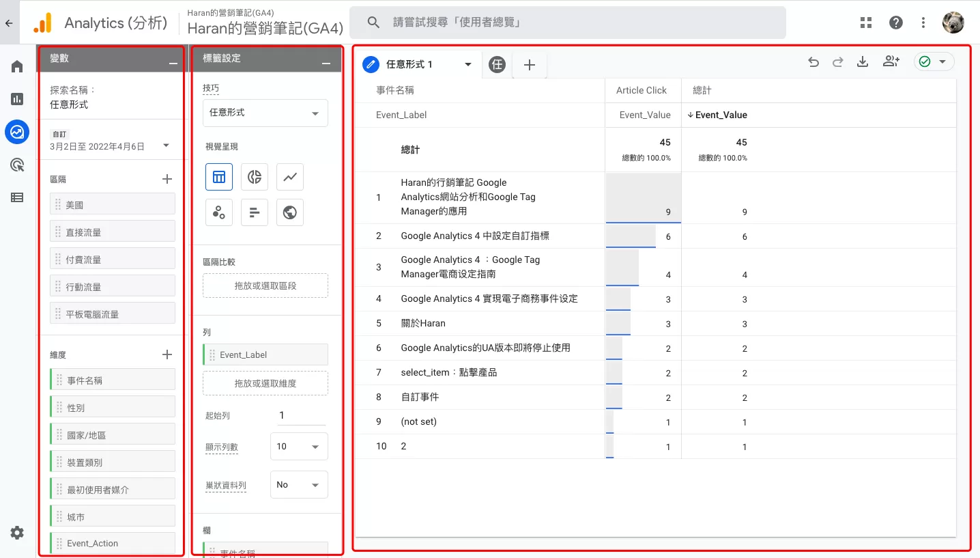Viewport: 980px width, 558px height.
Task: Open Admin settings gear icon
Action: (17, 533)
